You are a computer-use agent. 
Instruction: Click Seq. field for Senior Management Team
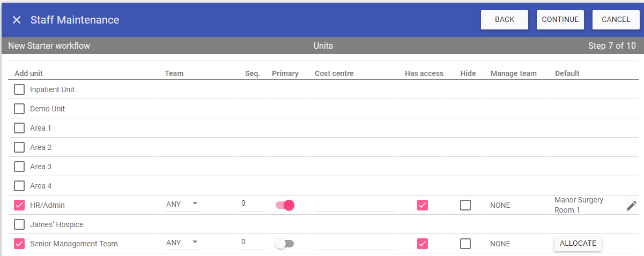(251, 242)
